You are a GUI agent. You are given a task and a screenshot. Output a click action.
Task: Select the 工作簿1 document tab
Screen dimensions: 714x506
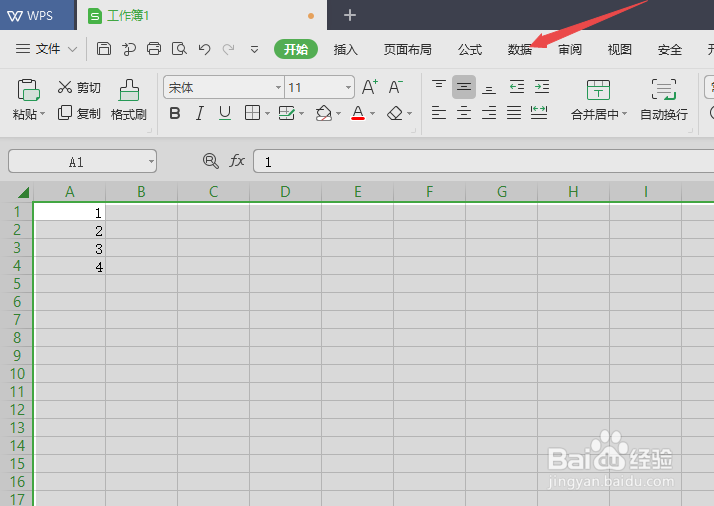tap(202, 15)
